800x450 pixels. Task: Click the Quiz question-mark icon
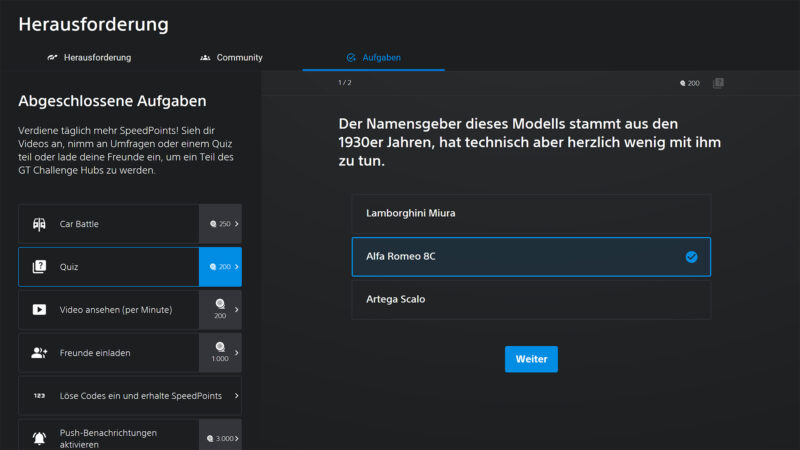(x=39, y=267)
